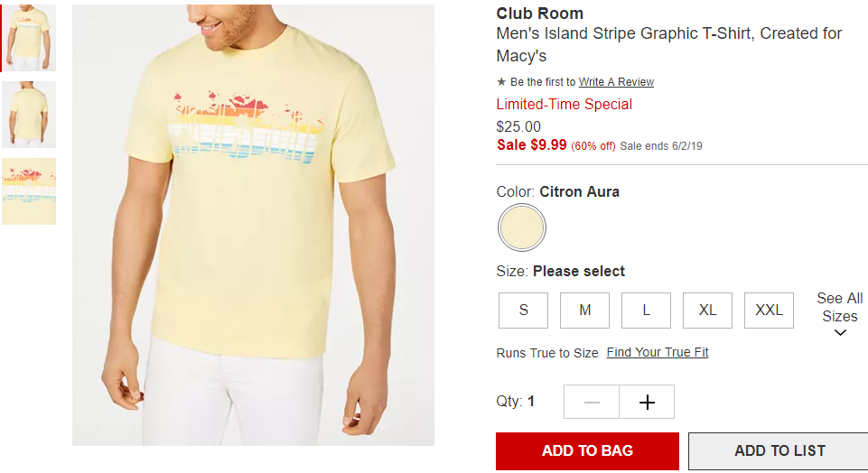The height and width of the screenshot is (473, 868).
Task: Show the back-view shirt thumbnail
Action: pyautogui.click(x=29, y=115)
